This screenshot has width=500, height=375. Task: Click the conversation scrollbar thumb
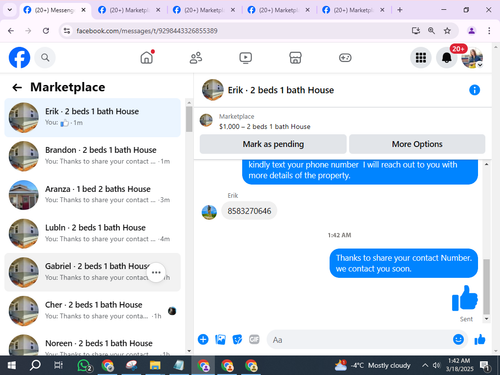click(486, 286)
